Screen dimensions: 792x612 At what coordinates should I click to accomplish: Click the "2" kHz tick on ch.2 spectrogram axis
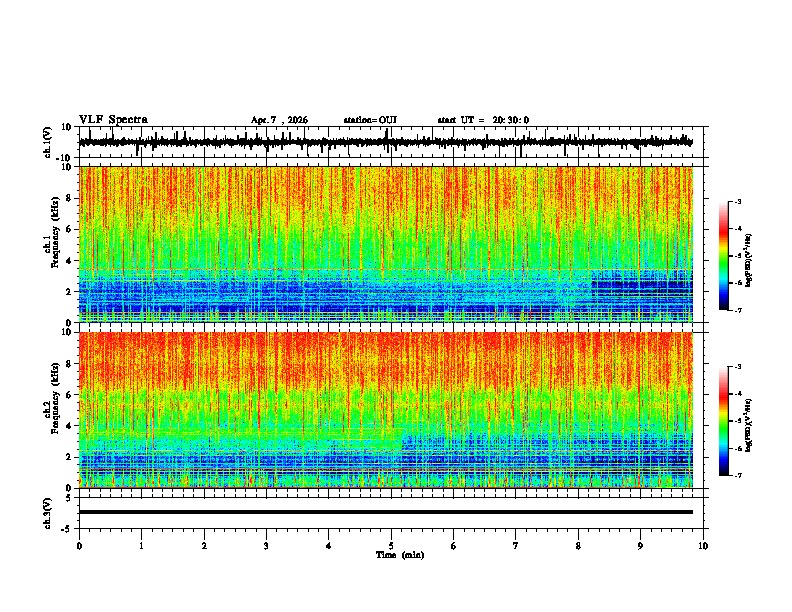click(70, 457)
